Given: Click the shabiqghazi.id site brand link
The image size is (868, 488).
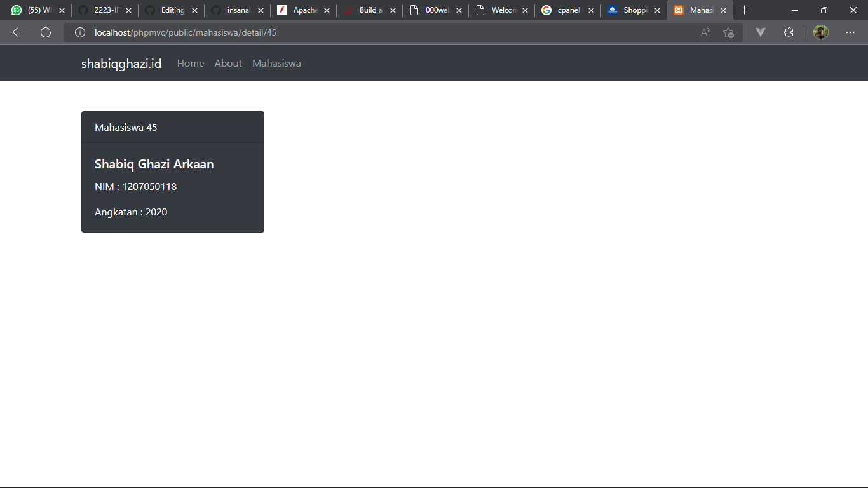Looking at the screenshot, I should [121, 63].
